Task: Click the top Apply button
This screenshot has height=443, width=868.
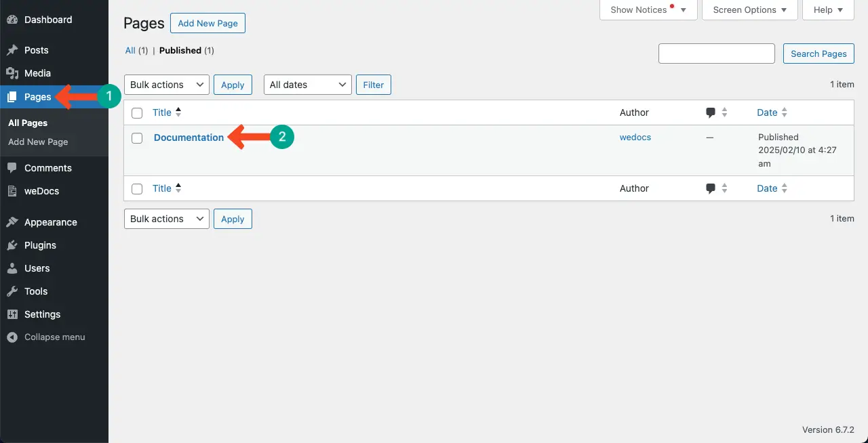Action: coord(233,85)
